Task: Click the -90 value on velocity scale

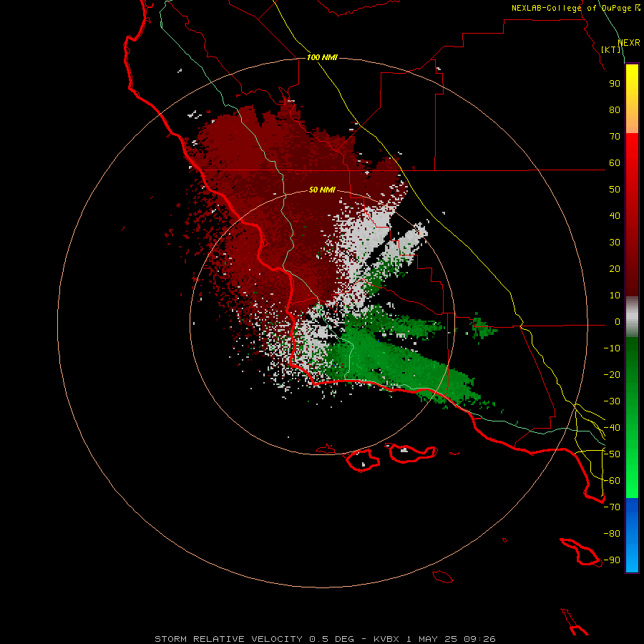Action: click(612, 560)
